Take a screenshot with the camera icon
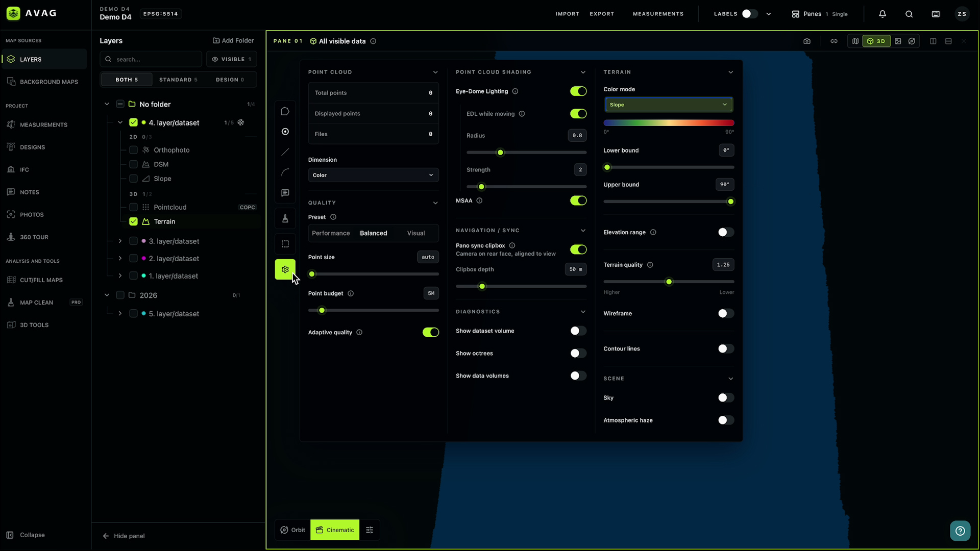The width and height of the screenshot is (980, 551). pos(807,41)
